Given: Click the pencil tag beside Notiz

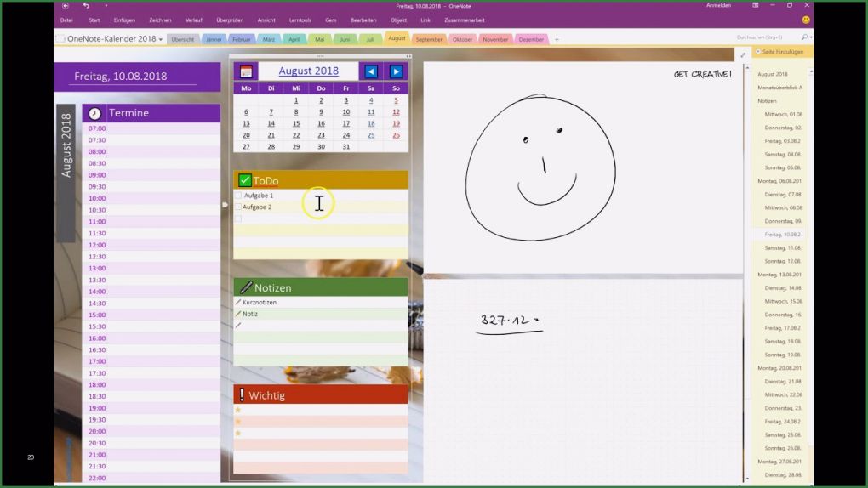Looking at the screenshot, I should 238,314.
